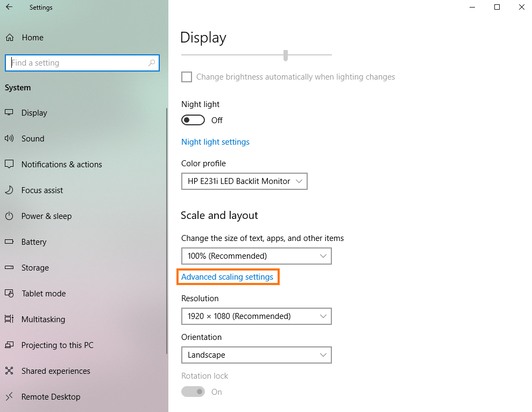Open the Orientation Landscape dropdown

257,355
